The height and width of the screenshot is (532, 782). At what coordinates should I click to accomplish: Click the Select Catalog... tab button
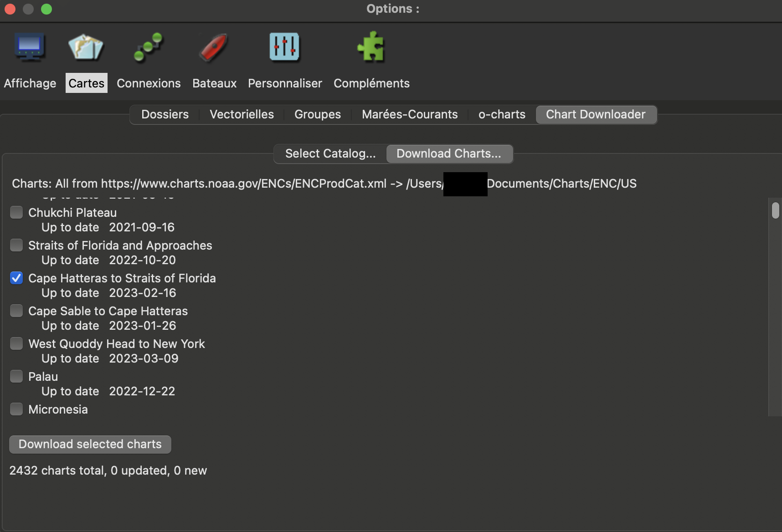tap(330, 153)
